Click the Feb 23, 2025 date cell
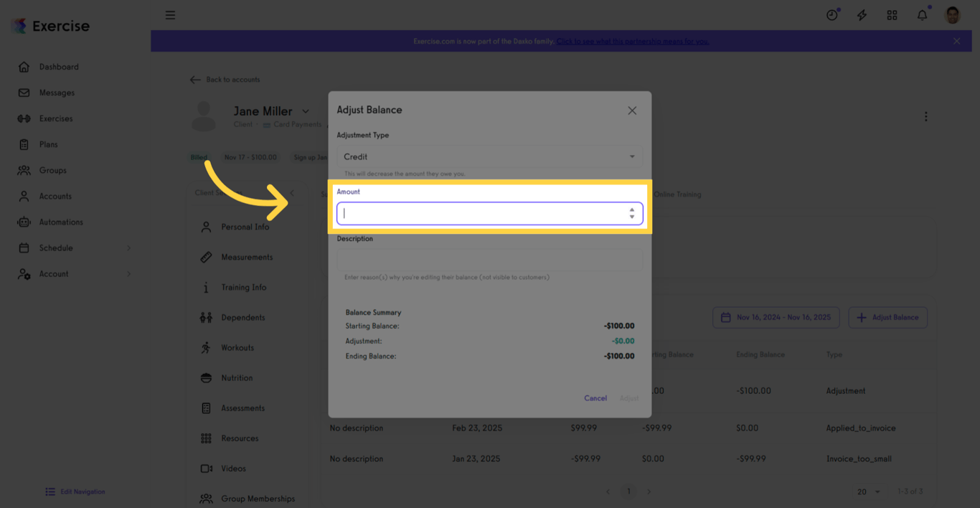Screen dimensions: 980x508 477,428
